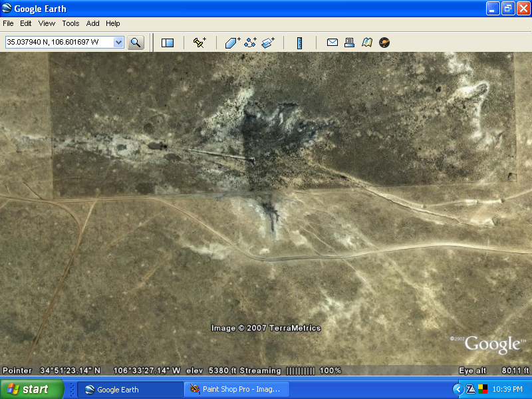Click the elev 5380 ft readout

click(x=211, y=370)
